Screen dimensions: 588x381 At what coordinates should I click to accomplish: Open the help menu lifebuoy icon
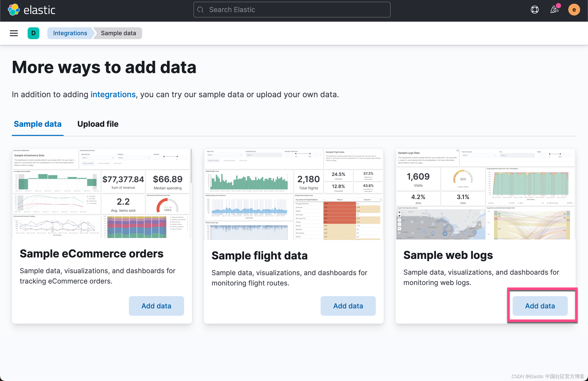(x=535, y=10)
